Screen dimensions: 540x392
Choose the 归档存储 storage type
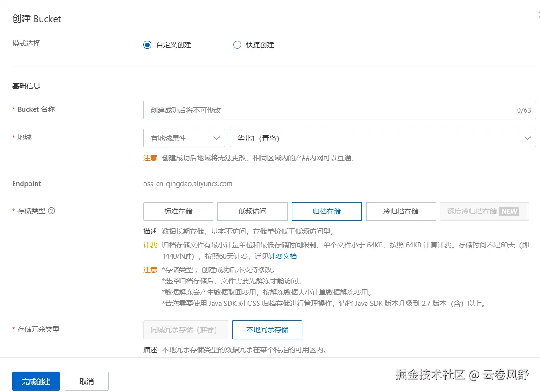(327, 211)
